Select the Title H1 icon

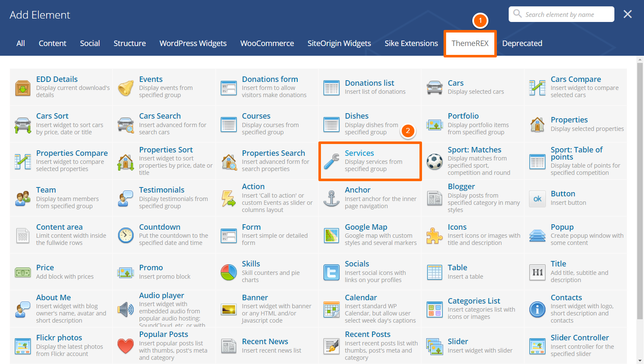point(537,272)
